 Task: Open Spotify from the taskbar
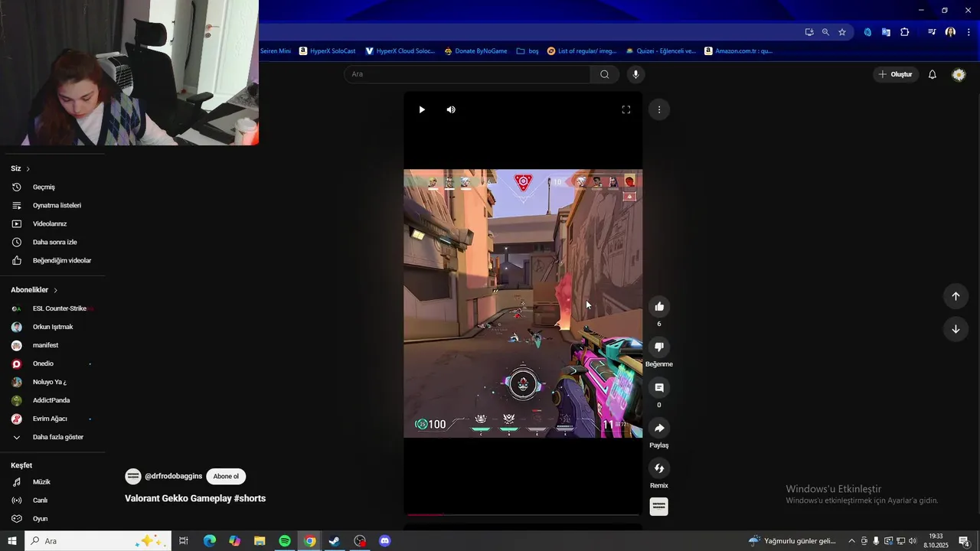click(x=285, y=541)
